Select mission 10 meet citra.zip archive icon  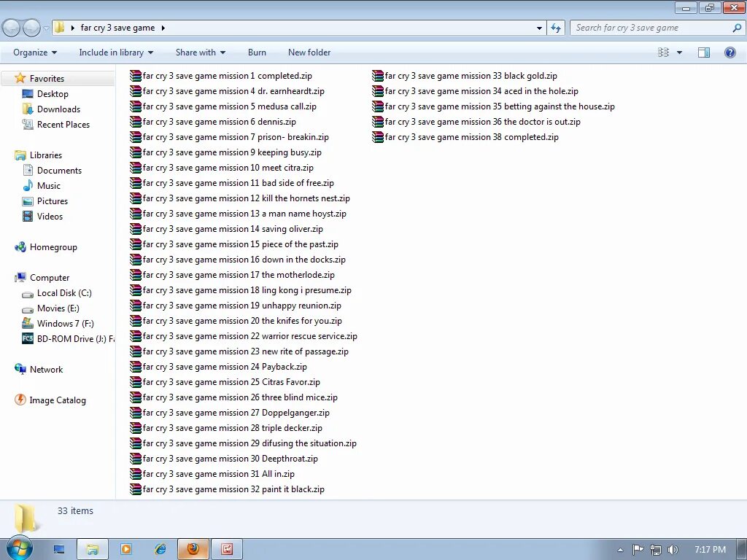[135, 168]
